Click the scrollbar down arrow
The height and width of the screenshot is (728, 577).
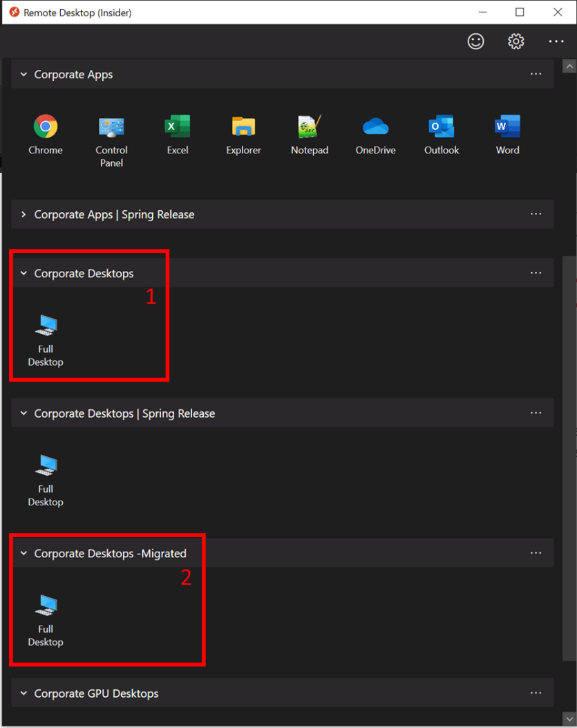pos(569,719)
